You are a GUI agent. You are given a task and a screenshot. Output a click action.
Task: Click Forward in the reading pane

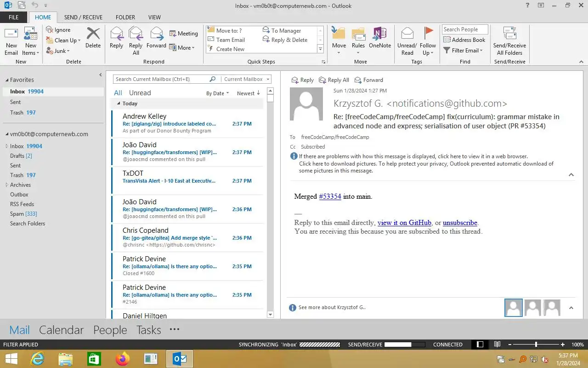click(x=368, y=80)
